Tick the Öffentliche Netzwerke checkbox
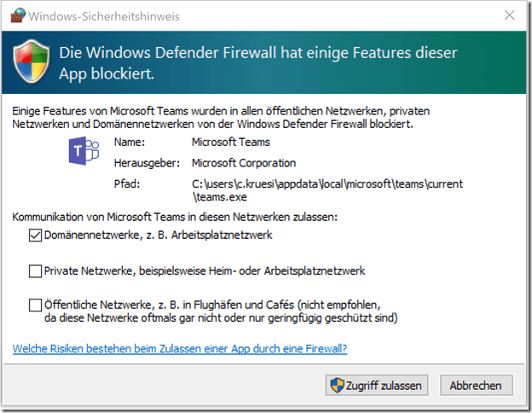Viewport: 532px width, 413px height. pos(35,304)
